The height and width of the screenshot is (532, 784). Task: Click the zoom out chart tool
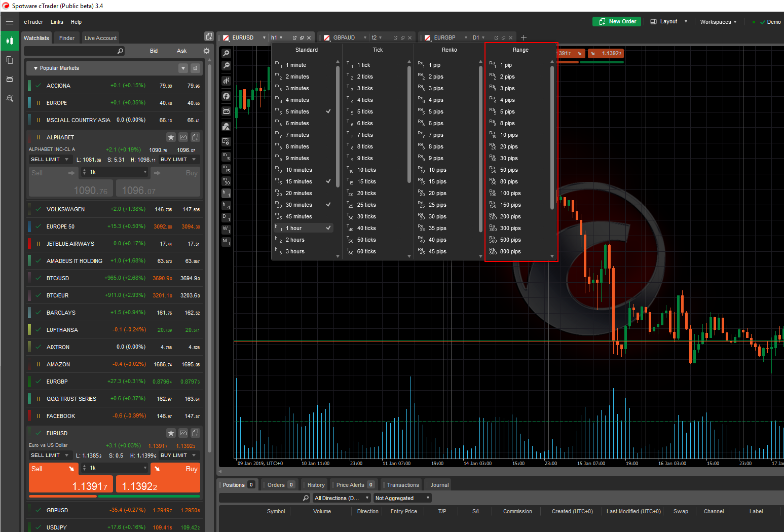pyautogui.click(x=226, y=65)
